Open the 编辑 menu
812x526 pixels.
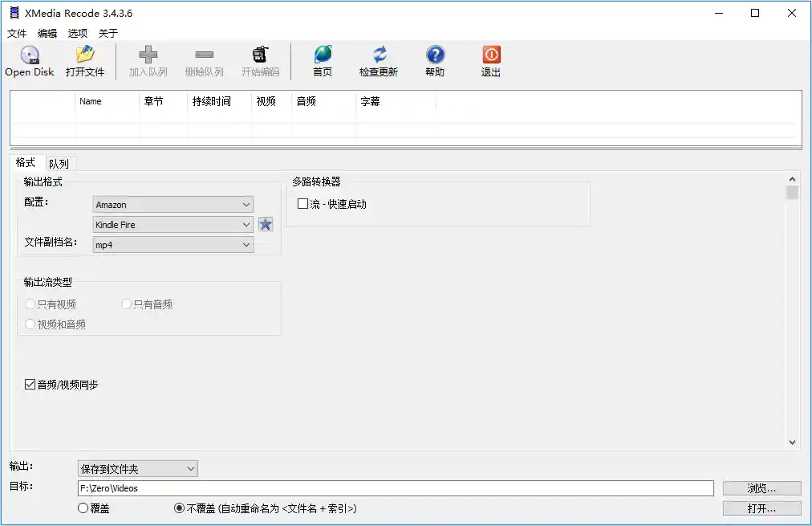(47, 34)
